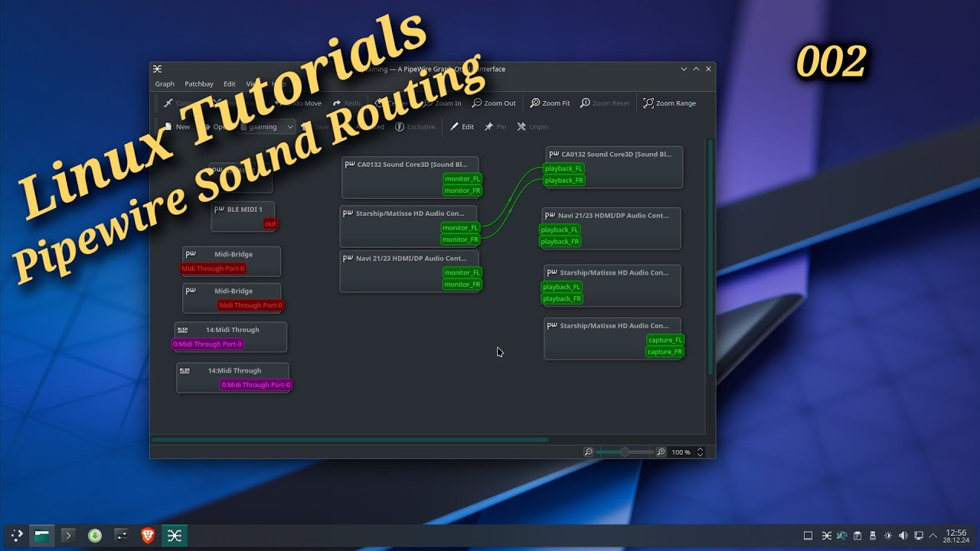
Task: Open the Graph menu
Action: 165,84
